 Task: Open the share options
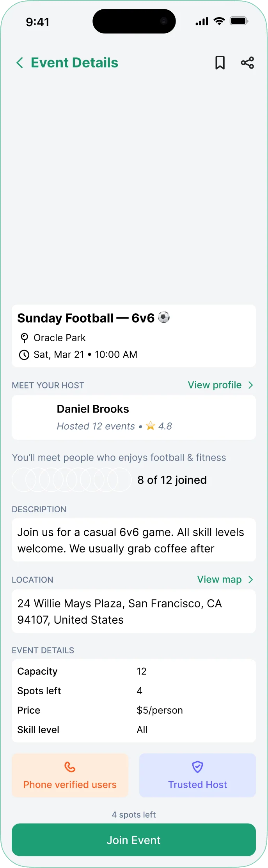[x=248, y=62]
